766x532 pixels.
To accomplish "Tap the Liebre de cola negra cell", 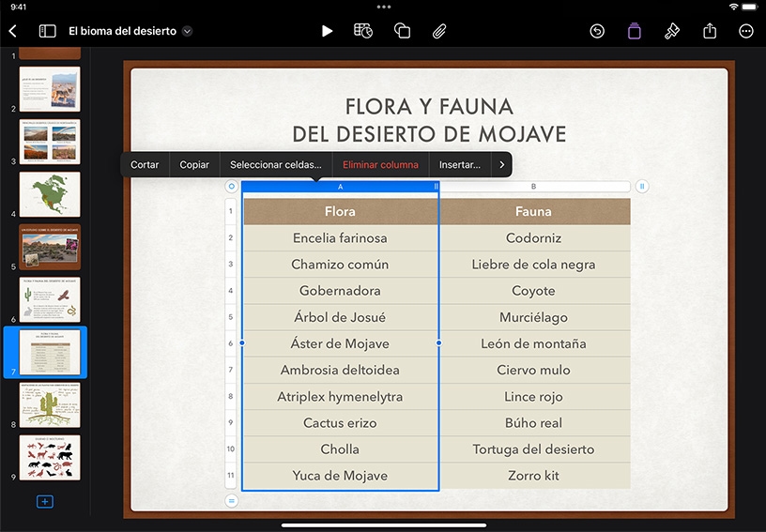I will [534, 265].
